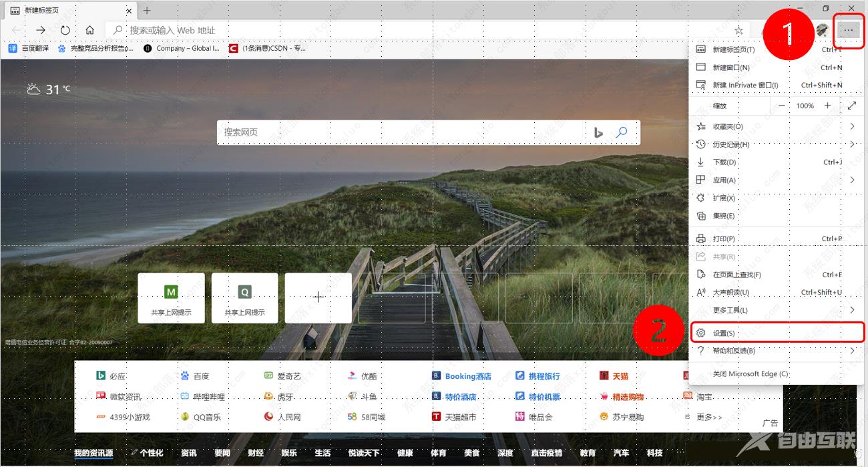Click the fullscreen icon beside zoom controls
Viewport: 868px width, 467px height.
click(853, 105)
